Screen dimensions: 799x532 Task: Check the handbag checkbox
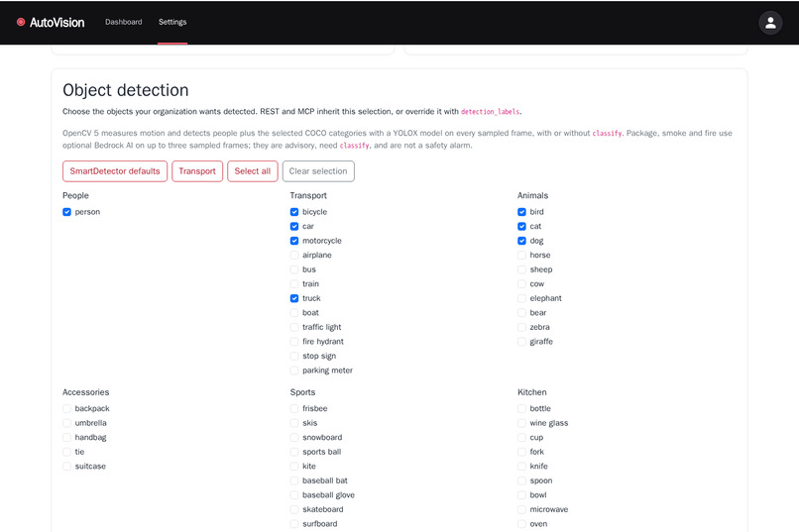(66, 437)
